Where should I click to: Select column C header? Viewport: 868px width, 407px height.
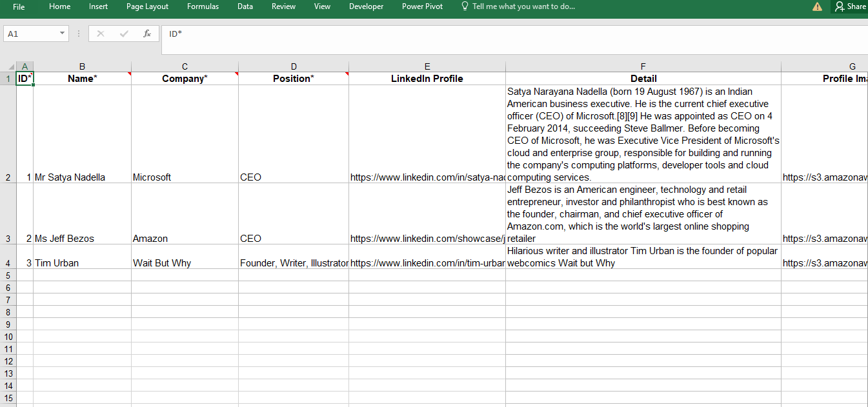point(185,66)
